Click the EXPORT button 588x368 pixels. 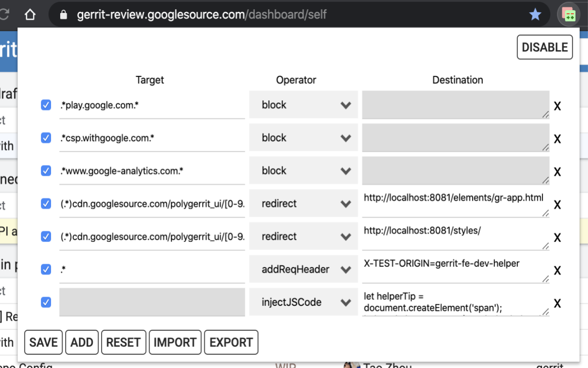pos(231,342)
